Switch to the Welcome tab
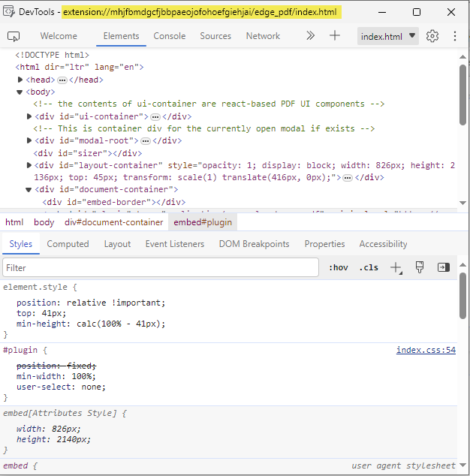470x476 pixels. coord(59,36)
